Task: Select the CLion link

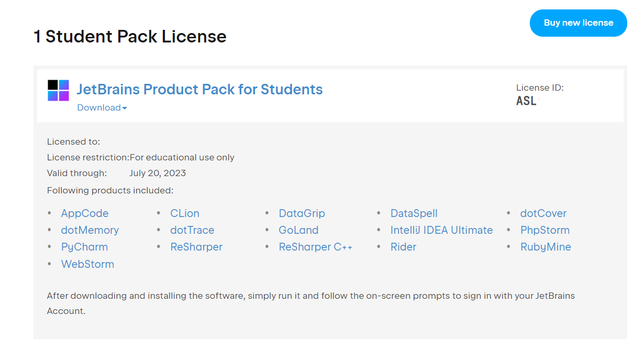Action: (185, 213)
